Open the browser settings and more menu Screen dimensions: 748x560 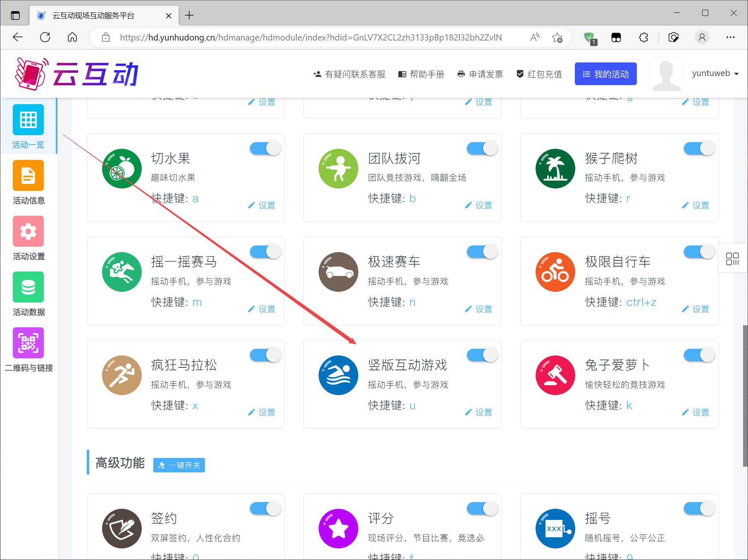coord(730,38)
